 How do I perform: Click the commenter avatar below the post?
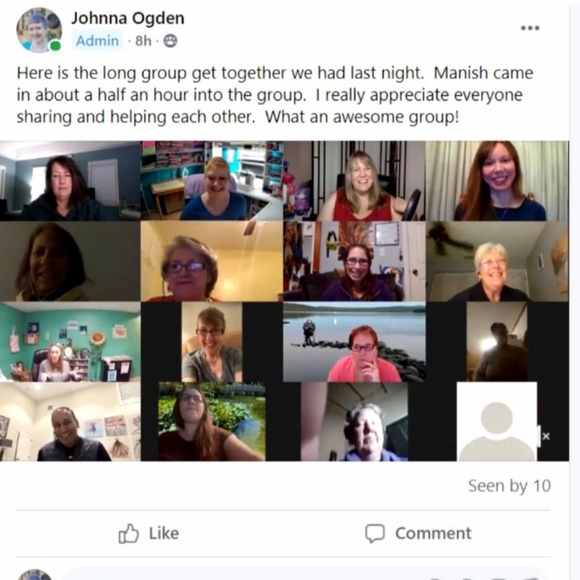tap(34, 574)
